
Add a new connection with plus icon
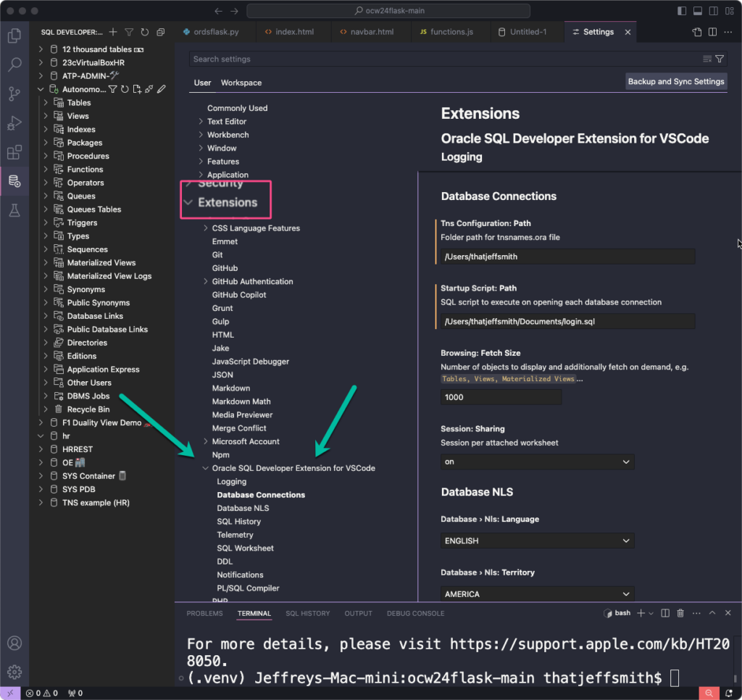click(x=113, y=32)
